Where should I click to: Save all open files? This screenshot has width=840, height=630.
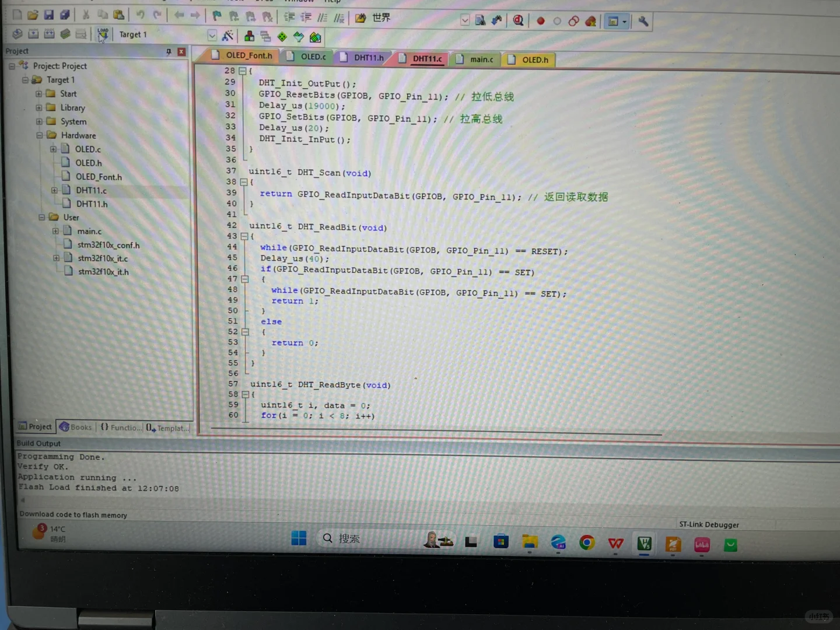(x=65, y=15)
